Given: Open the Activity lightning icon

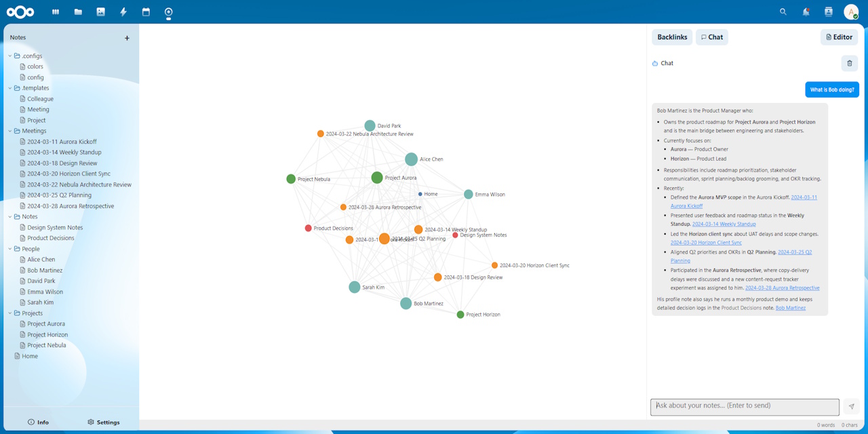Looking at the screenshot, I should [x=123, y=12].
